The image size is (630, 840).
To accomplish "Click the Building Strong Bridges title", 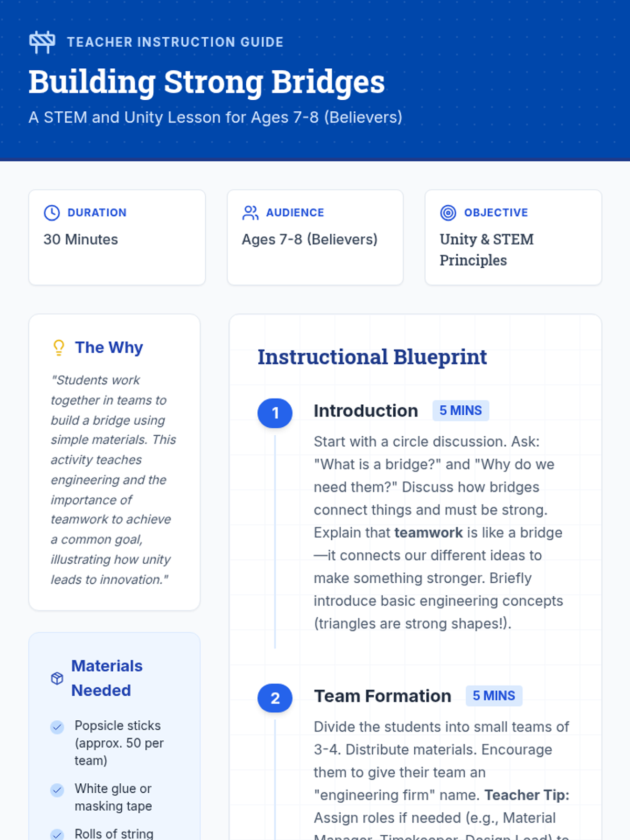I will point(206,82).
